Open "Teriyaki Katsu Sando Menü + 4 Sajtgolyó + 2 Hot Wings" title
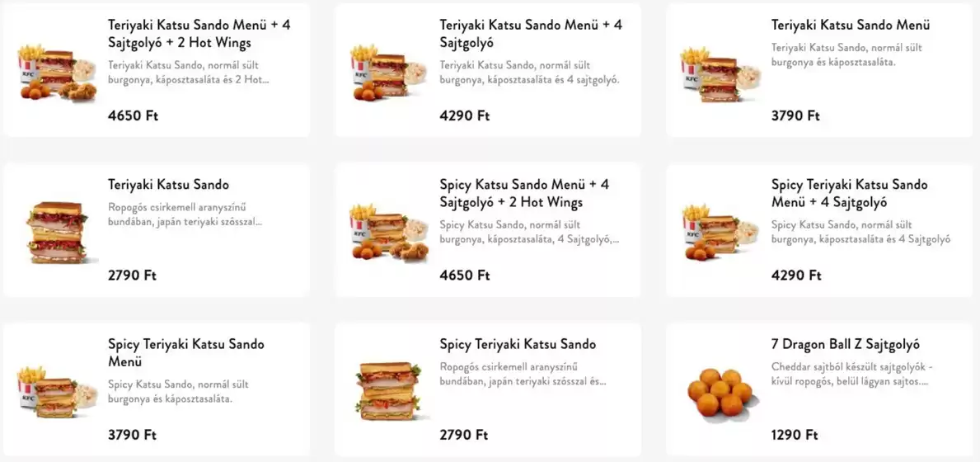This screenshot has width=980, height=462. [x=199, y=34]
